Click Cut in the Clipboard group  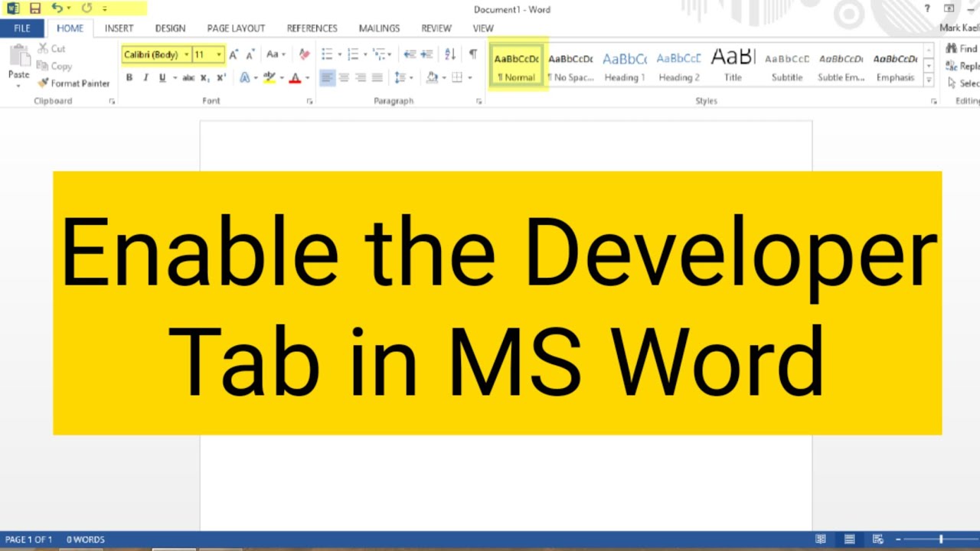(52, 48)
